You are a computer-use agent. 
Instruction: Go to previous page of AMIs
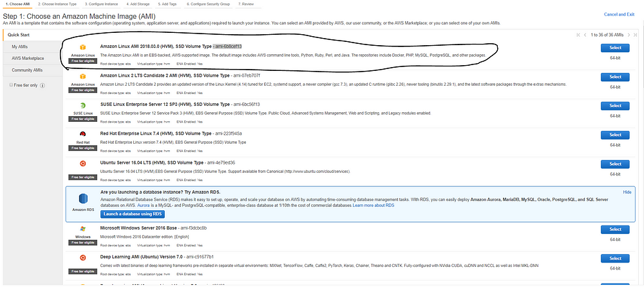pyautogui.click(x=585, y=35)
